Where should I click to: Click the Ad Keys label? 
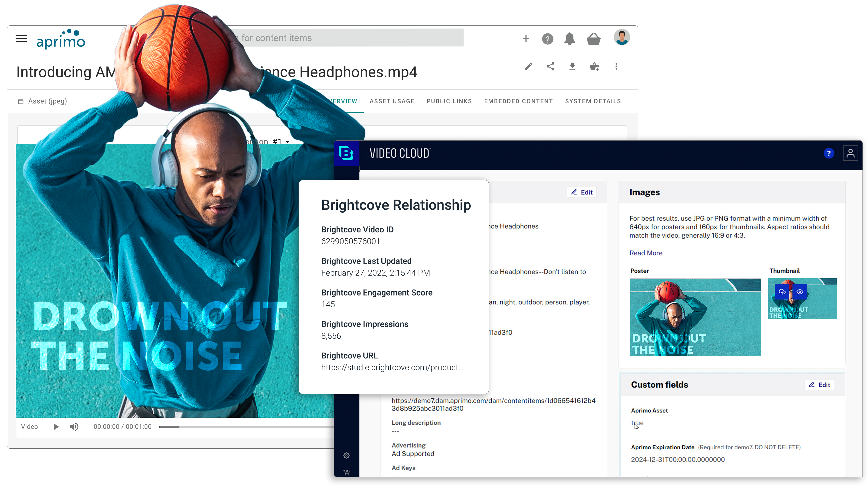tap(403, 468)
